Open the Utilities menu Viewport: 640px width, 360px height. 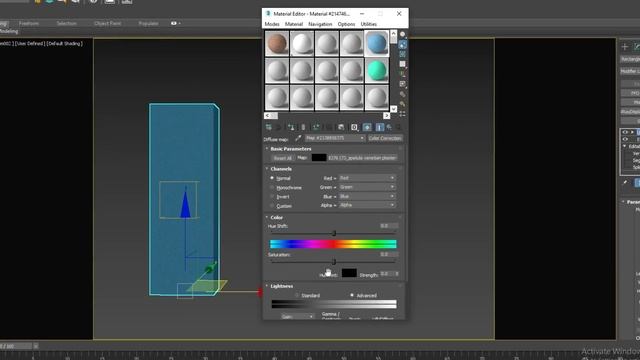(369, 24)
